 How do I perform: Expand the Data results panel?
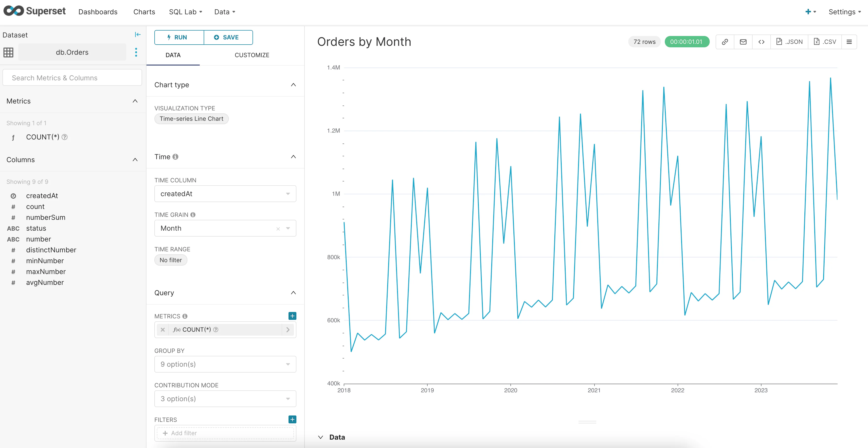click(321, 437)
